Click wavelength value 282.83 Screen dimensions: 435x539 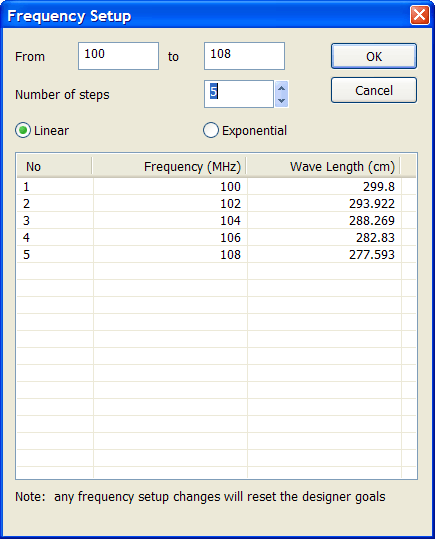pyautogui.click(x=375, y=238)
